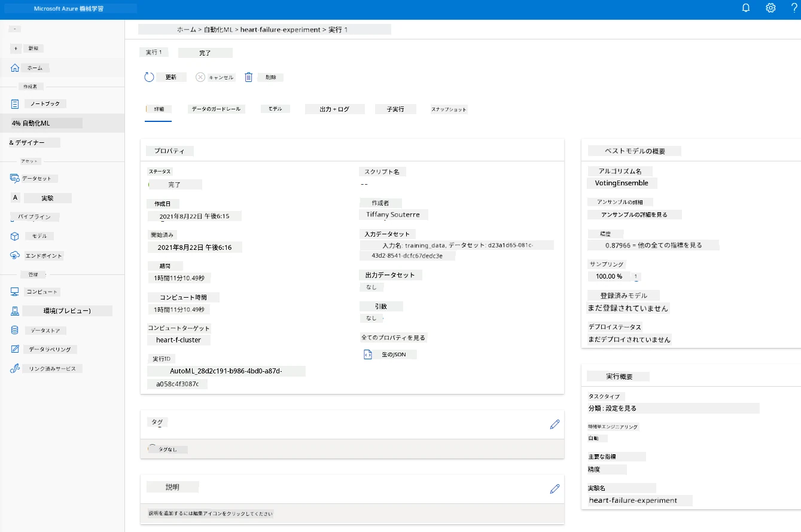The height and width of the screenshot is (532, 801).
Task: Open モデル via sidebar cube icon
Action: pos(15,236)
